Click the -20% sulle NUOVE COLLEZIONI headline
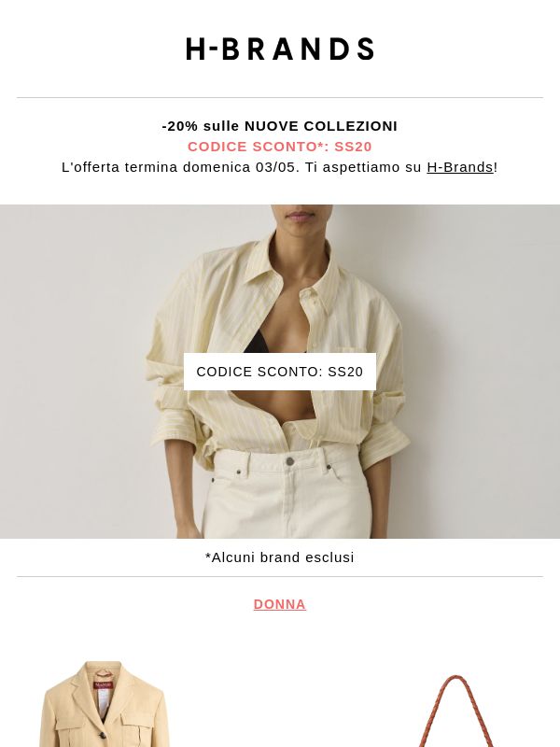 click(280, 126)
